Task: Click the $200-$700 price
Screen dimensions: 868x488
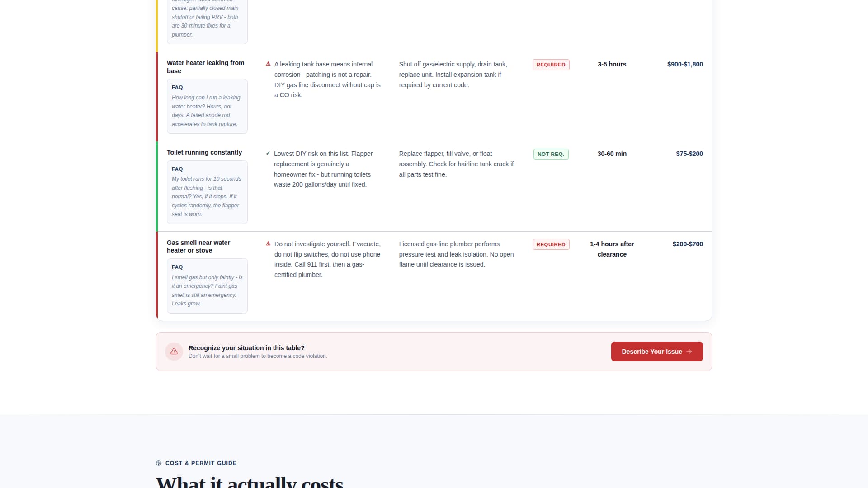Action: coord(688,244)
